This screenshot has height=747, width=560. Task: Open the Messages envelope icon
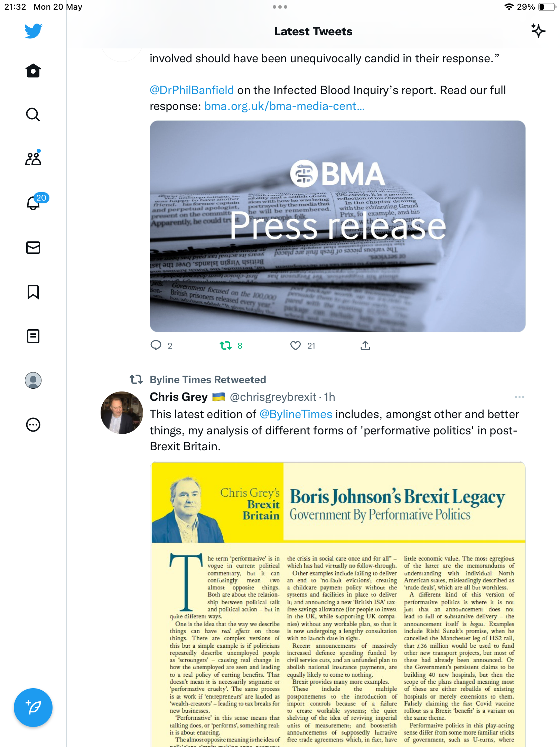click(33, 248)
